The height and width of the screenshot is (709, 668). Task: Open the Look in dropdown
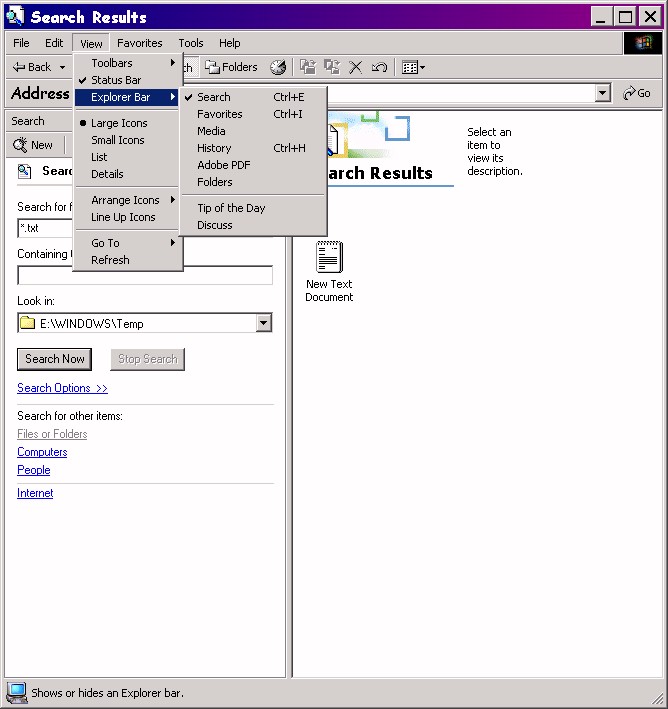[263, 323]
